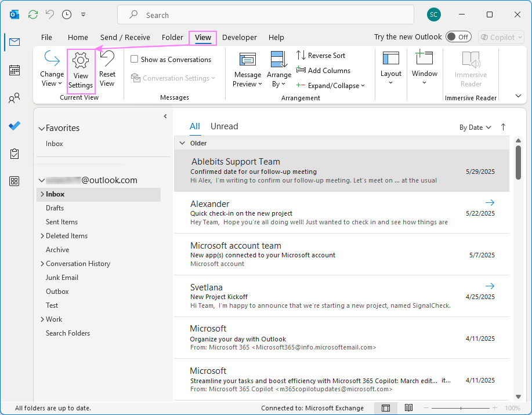Viewport: 532px width, 415px height.
Task: Open the More Apps grid icon
Action: click(x=15, y=181)
